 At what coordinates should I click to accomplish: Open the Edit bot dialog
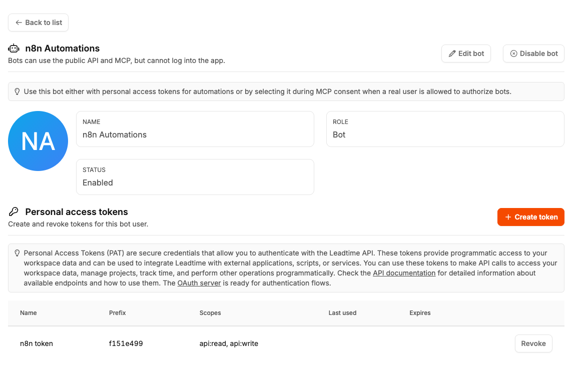[x=466, y=53]
